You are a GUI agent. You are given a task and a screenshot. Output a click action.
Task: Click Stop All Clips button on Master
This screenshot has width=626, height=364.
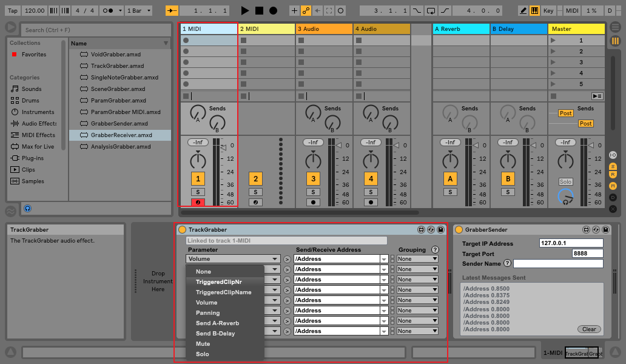(553, 96)
